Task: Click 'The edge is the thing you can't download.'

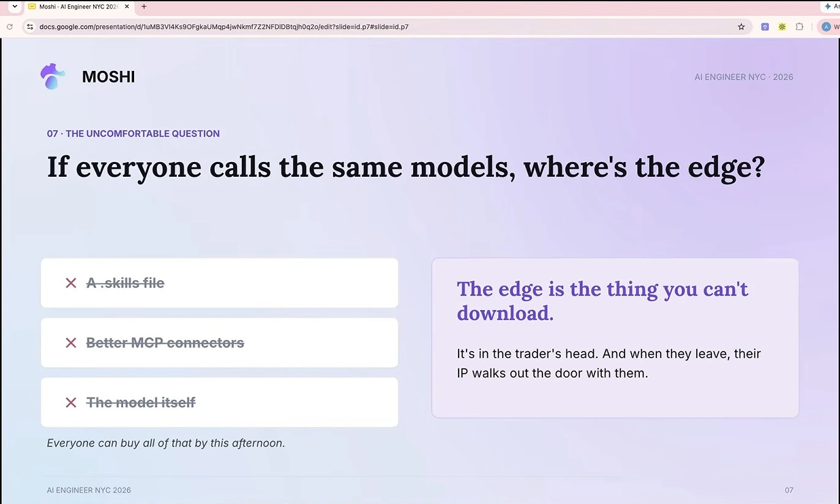Action: pos(602,301)
